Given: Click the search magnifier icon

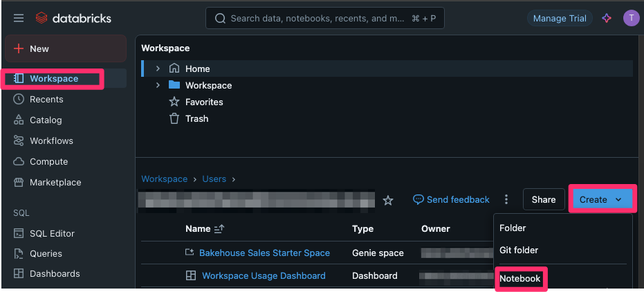Looking at the screenshot, I should click(x=221, y=19).
